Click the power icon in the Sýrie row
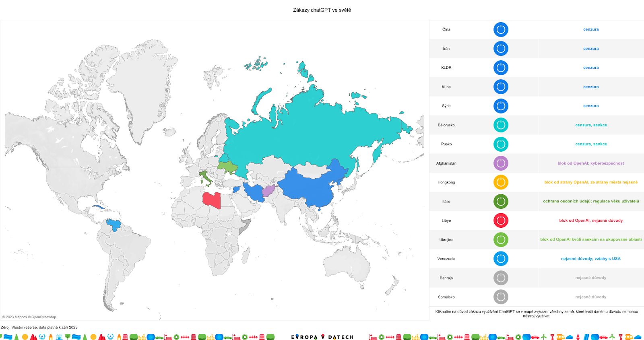This screenshot has height=340, width=644. click(501, 106)
